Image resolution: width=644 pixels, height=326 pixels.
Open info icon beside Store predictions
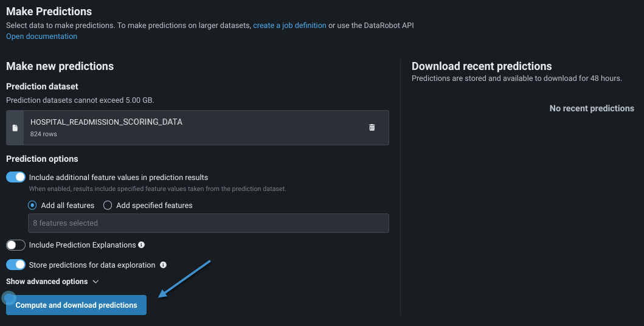(x=163, y=265)
